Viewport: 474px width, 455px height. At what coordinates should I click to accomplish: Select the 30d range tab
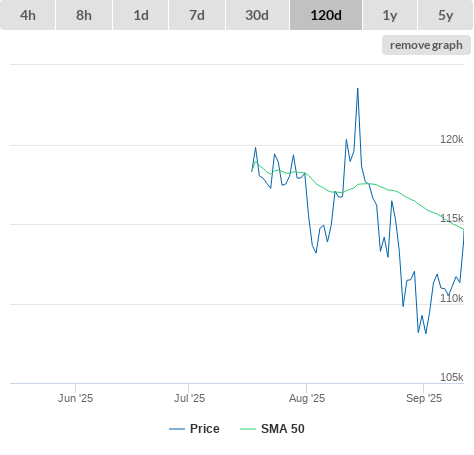point(257,15)
